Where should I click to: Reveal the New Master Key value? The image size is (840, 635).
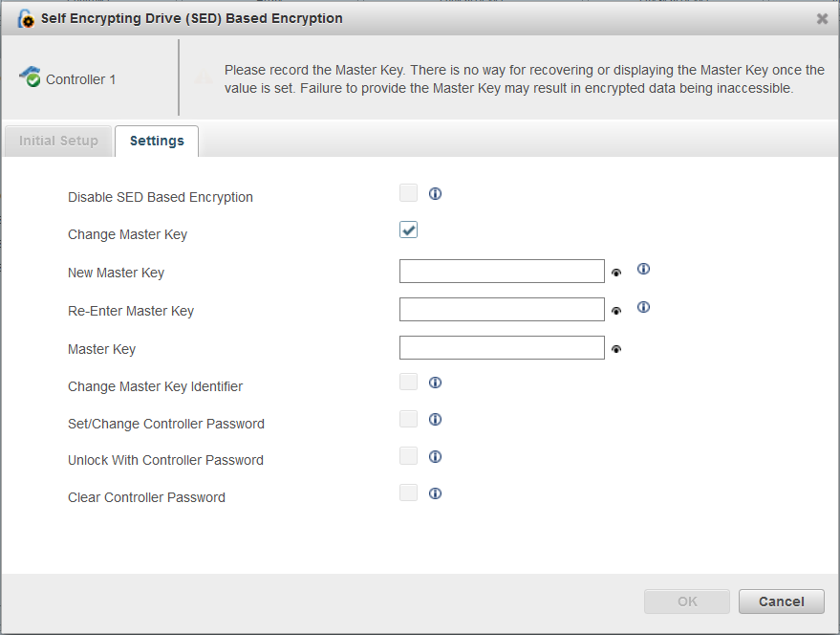(616, 272)
